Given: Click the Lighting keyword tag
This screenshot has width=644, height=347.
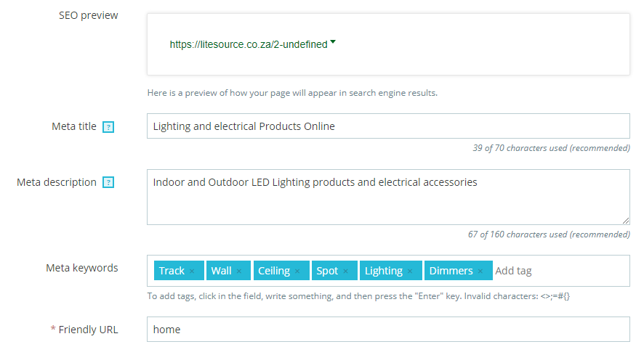Looking at the screenshot, I should 383,271.
